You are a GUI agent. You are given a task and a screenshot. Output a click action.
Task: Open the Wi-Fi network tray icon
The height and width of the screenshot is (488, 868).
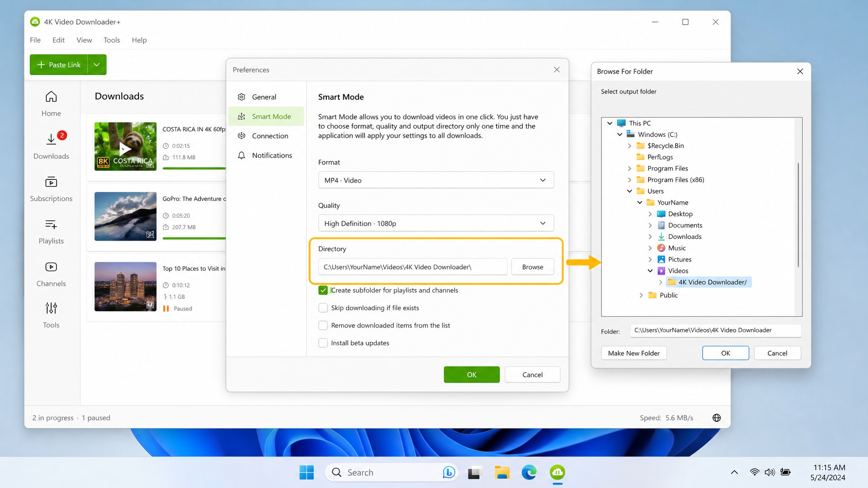coord(754,472)
